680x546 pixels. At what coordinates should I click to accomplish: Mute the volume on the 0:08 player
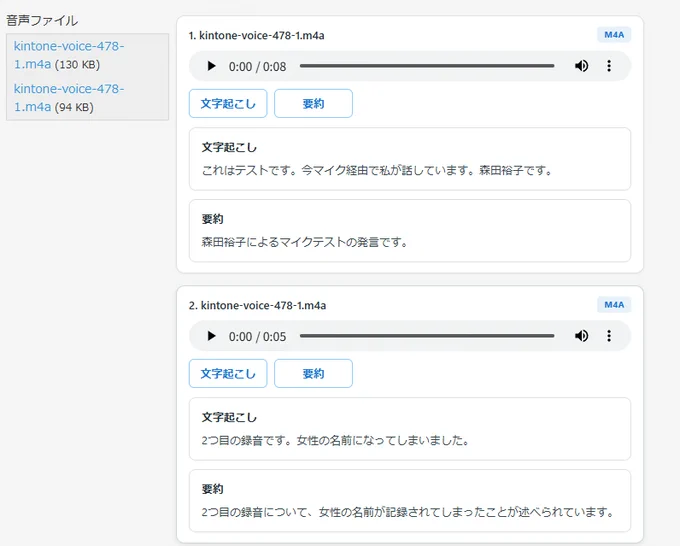point(582,66)
